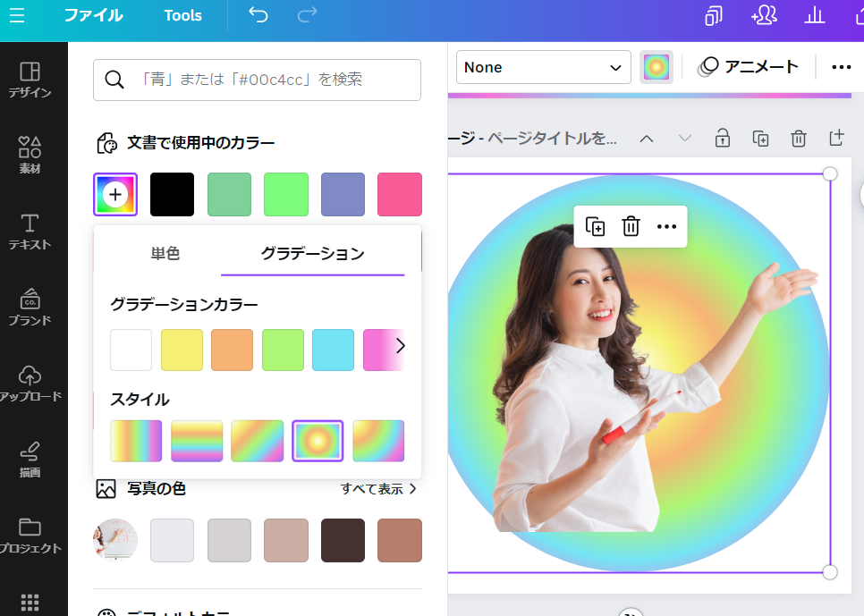Select the dark brown photo color swatch
Image resolution: width=864 pixels, height=616 pixels.
(343, 540)
